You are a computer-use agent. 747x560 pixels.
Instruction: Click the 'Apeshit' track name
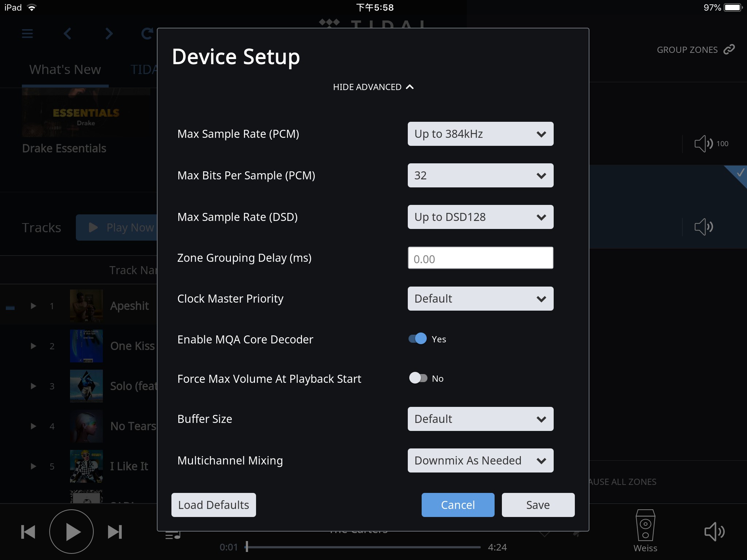pyautogui.click(x=129, y=306)
